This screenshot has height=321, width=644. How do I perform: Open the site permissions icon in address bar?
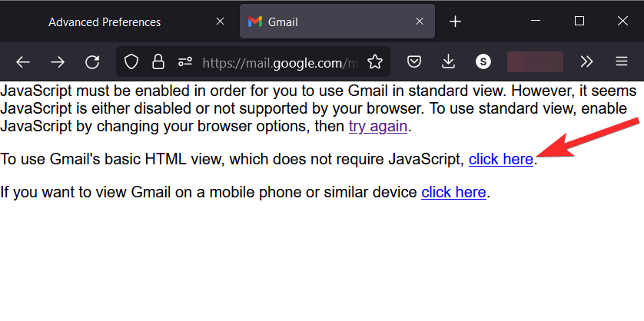click(x=184, y=62)
